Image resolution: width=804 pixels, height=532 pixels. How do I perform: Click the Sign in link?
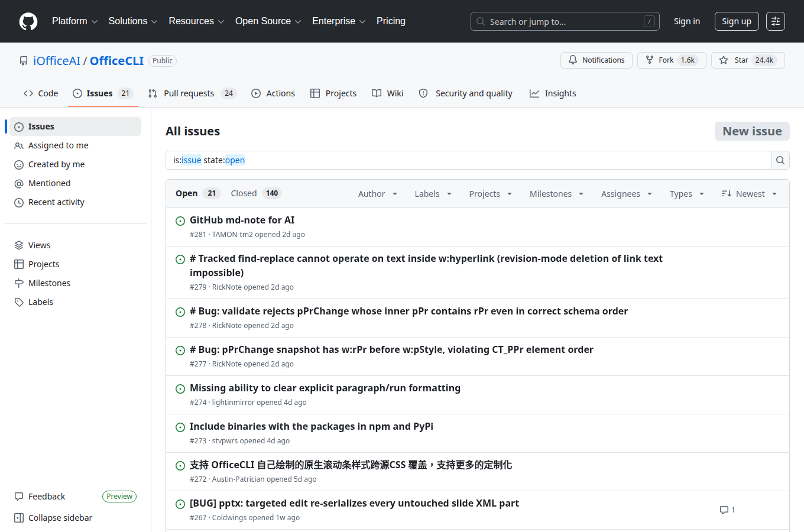pyautogui.click(x=686, y=21)
